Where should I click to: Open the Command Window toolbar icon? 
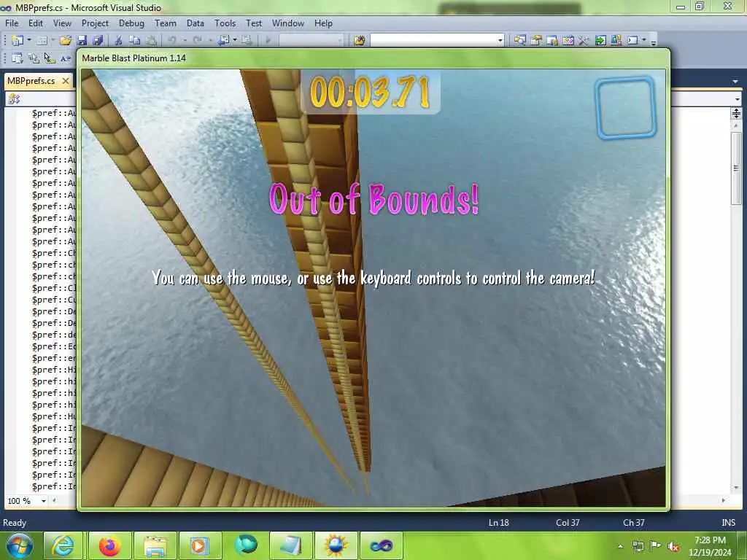632,41
